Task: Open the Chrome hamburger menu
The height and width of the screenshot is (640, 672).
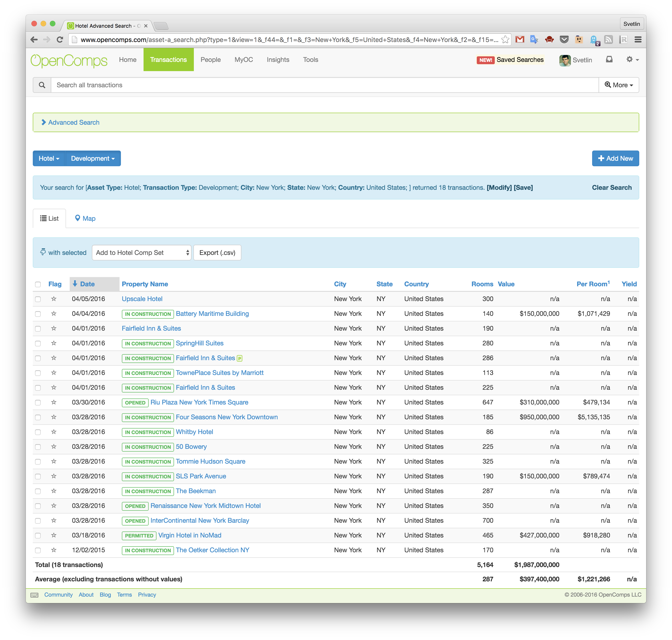Action: click(638, 39)
